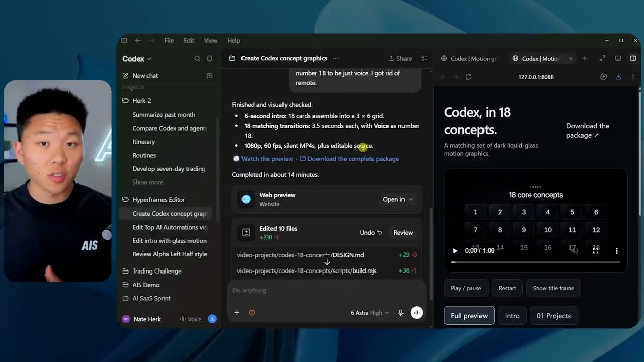Select the 01 Projects preview option
Screen dimensions: 644x362
[x=553, y=316]
